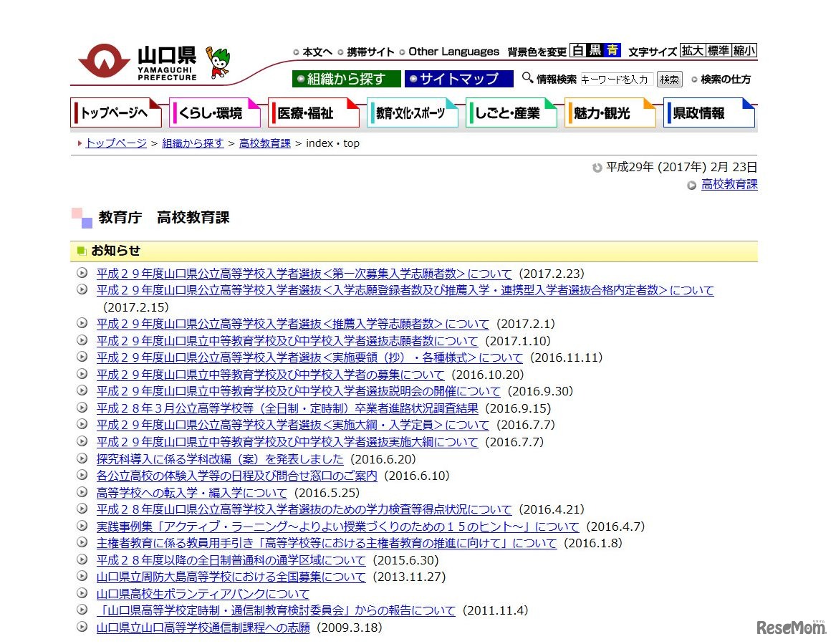Open the 魅力・観光 tab
Screen dimensions: 836x644
tap(610, 112)
